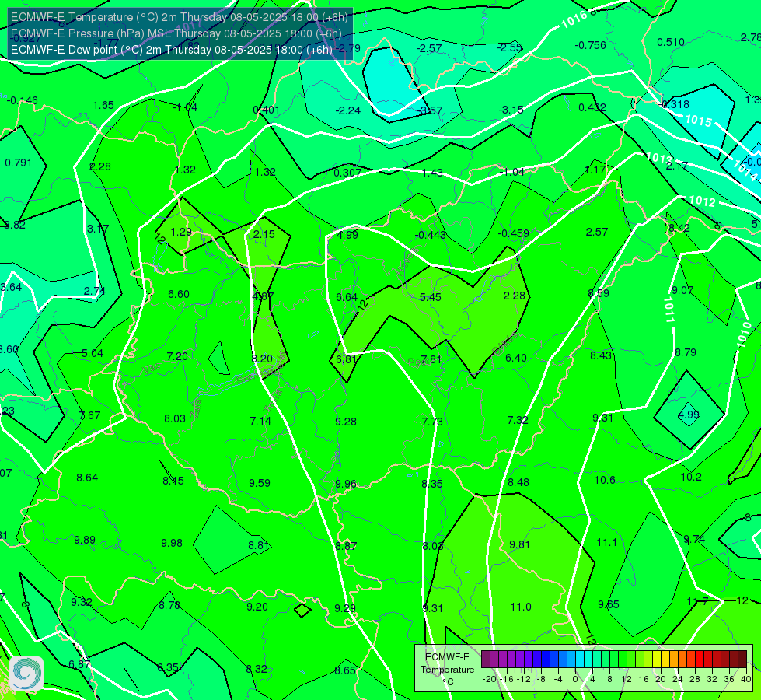Select the ECMWF-E Dew point 2m layer title
Screen dimensions: 761x700
click(172, 50)
